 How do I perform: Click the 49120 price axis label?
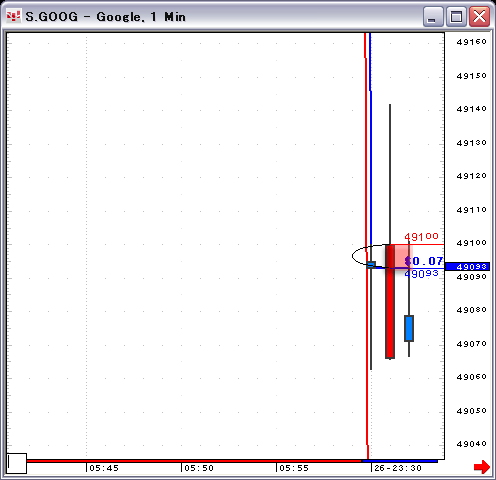click(x=472, y=176)
